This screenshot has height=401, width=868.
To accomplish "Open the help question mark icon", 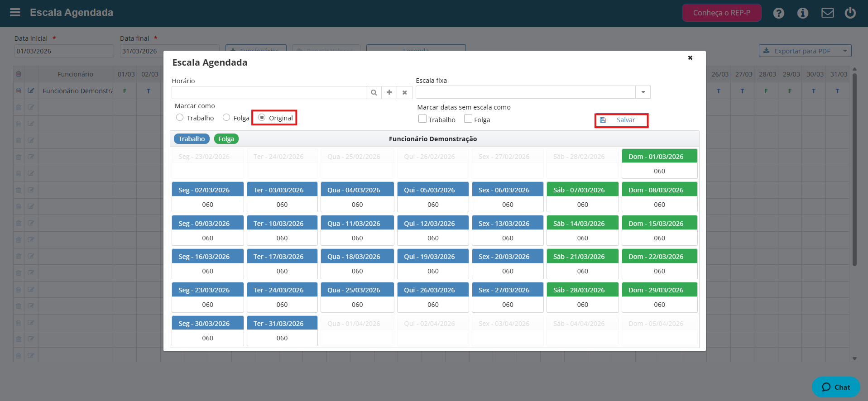I will [x=778, y=13].
